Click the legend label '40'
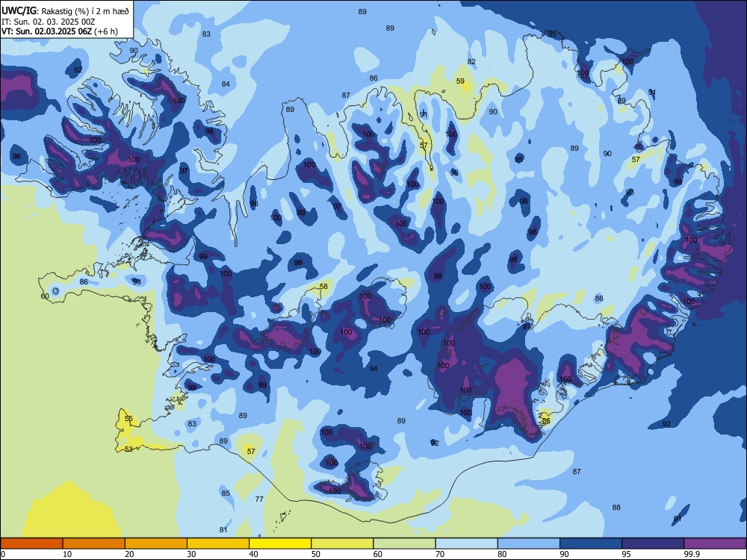The width and height of the screenshot is (747, 560). [253, 554]
